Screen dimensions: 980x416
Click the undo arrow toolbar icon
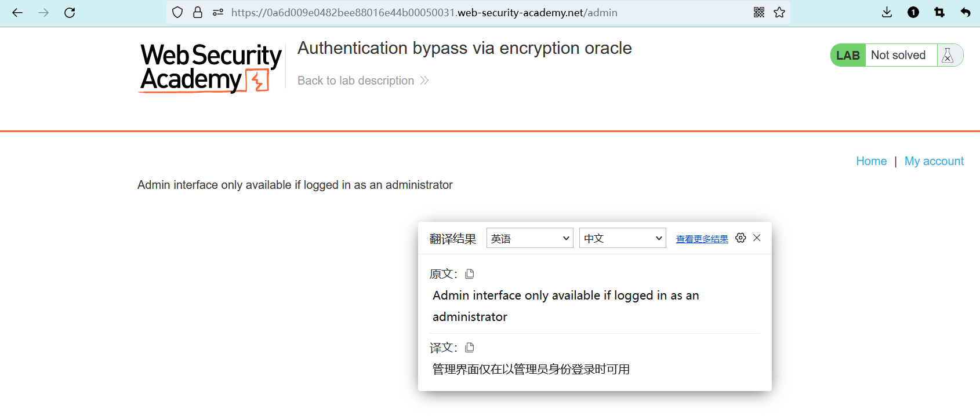click(966, 12)
